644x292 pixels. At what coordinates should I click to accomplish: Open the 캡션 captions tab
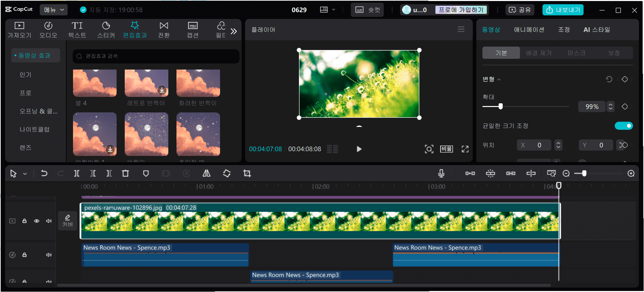tap(193, 30)
